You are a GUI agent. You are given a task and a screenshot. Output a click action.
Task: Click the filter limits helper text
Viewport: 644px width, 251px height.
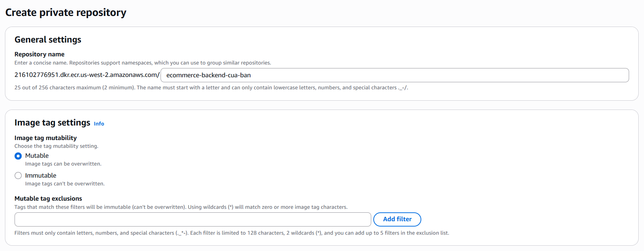232,233
